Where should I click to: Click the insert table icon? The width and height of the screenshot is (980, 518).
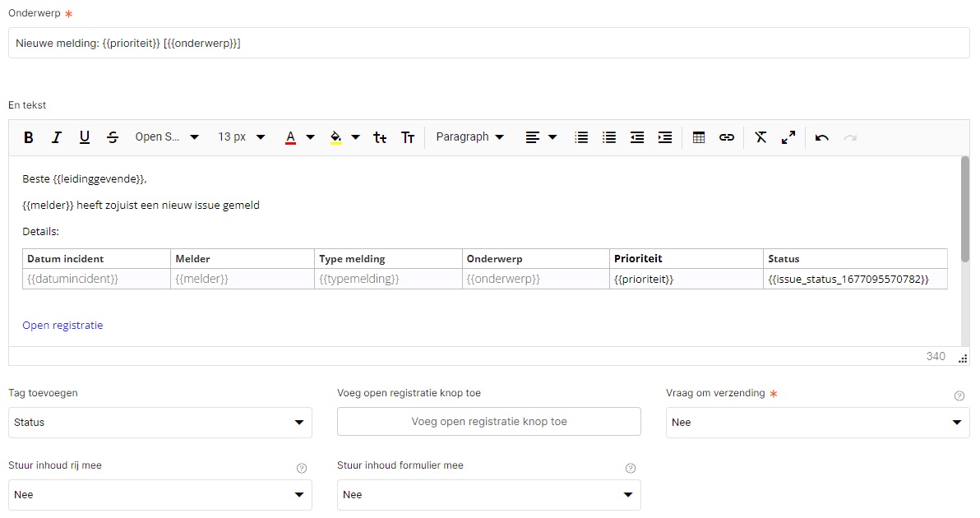click(699, 137)
